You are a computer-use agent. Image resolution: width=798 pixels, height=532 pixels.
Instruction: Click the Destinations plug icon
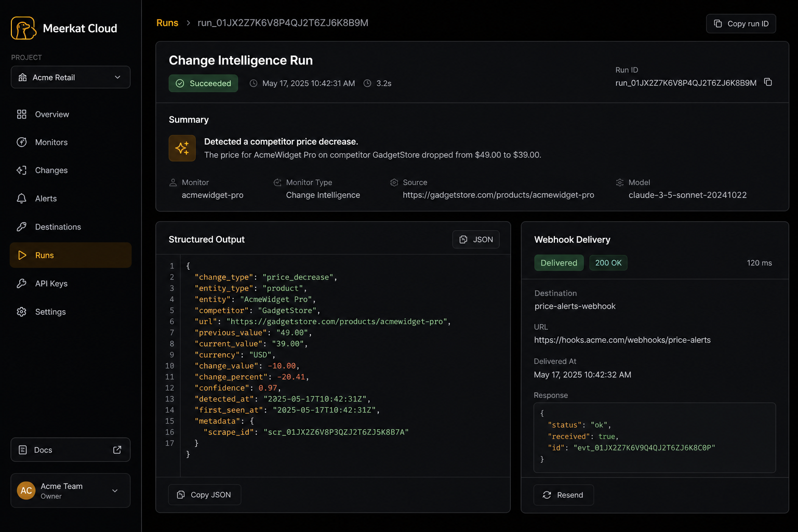(x=21, y=227)
